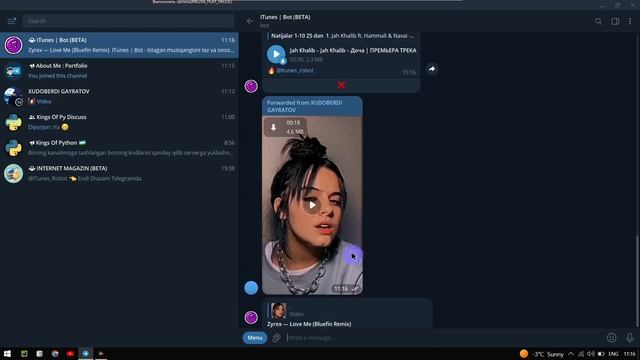Click the INTERNET MAGAZIN avatar
The image size is (640, 360).
(x=13, y=173)
